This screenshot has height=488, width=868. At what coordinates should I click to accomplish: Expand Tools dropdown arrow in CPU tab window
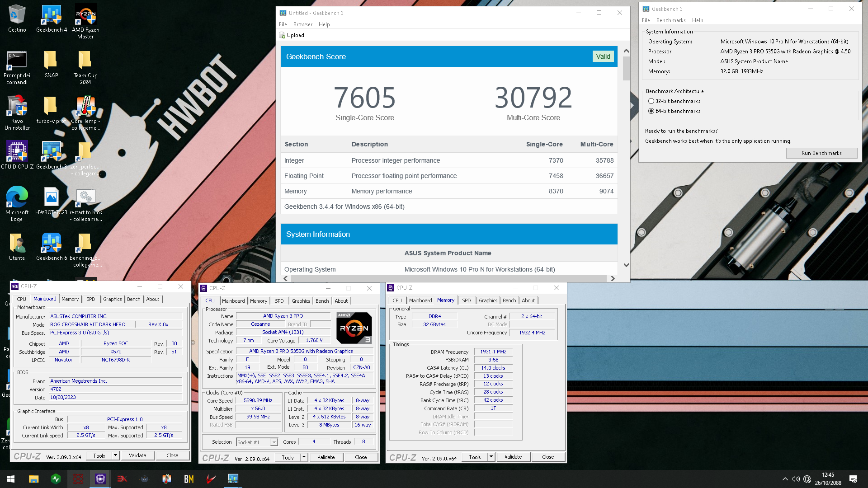(304, 457)
